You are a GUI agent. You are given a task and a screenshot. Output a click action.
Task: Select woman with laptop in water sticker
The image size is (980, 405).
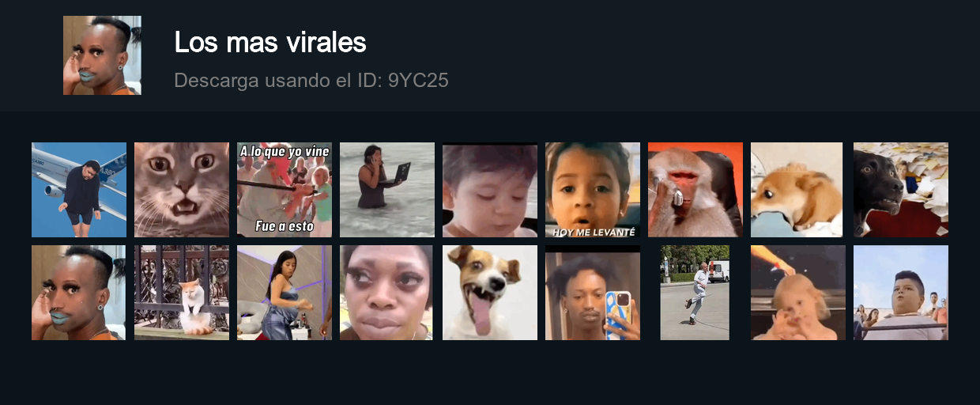coord(387,190)
